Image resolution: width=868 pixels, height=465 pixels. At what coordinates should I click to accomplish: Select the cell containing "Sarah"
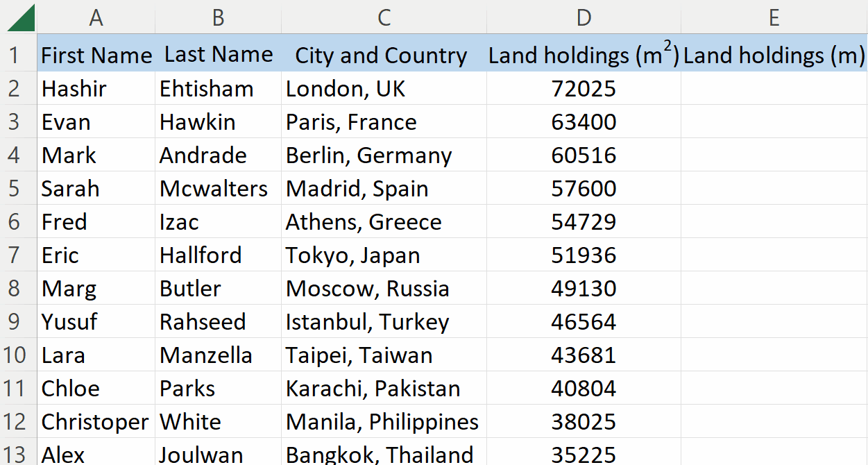point(96,188)
